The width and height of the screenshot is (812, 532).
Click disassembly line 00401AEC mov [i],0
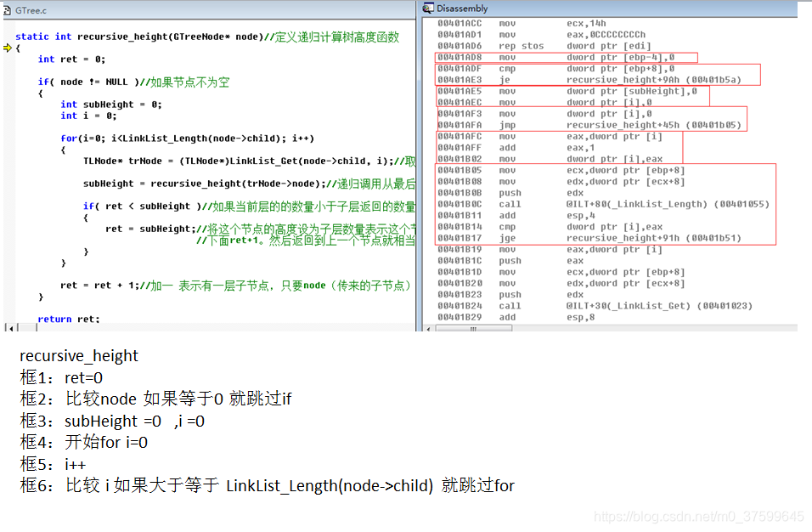click(x=544, y=103)
